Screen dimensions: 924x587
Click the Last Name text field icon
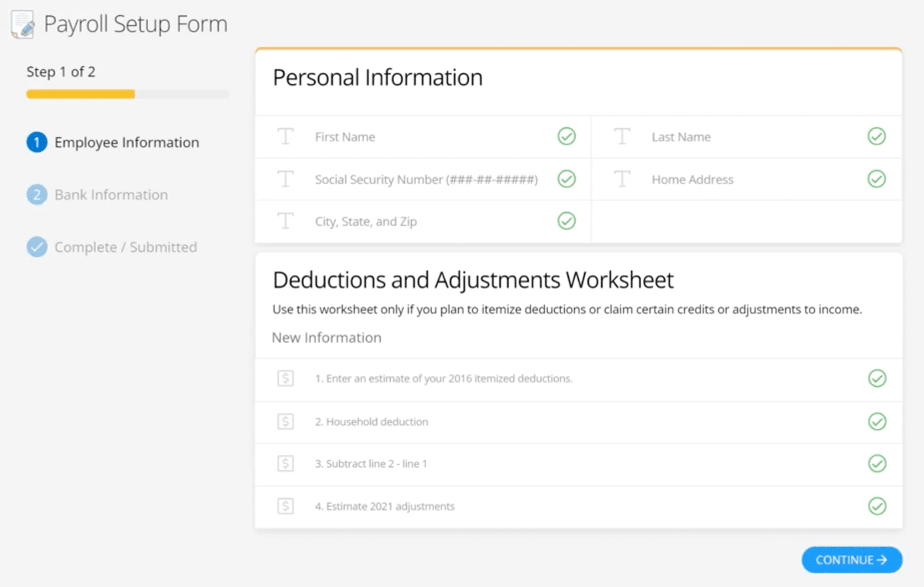(622, 137)
